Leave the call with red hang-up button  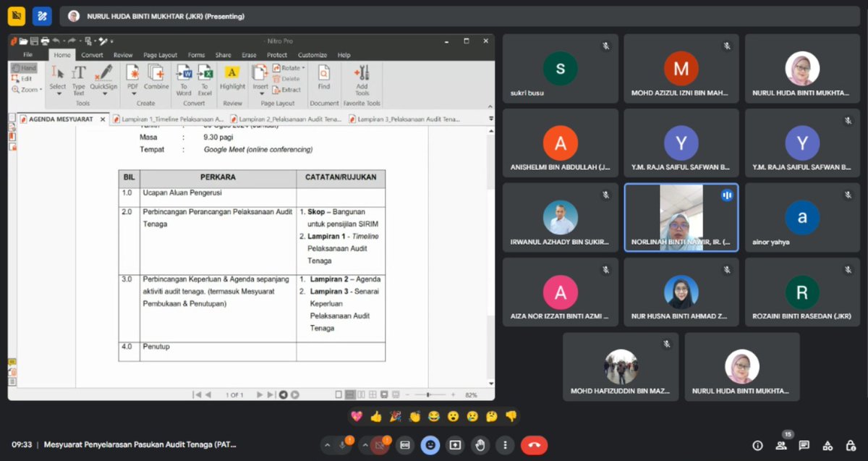coord(534,445)
